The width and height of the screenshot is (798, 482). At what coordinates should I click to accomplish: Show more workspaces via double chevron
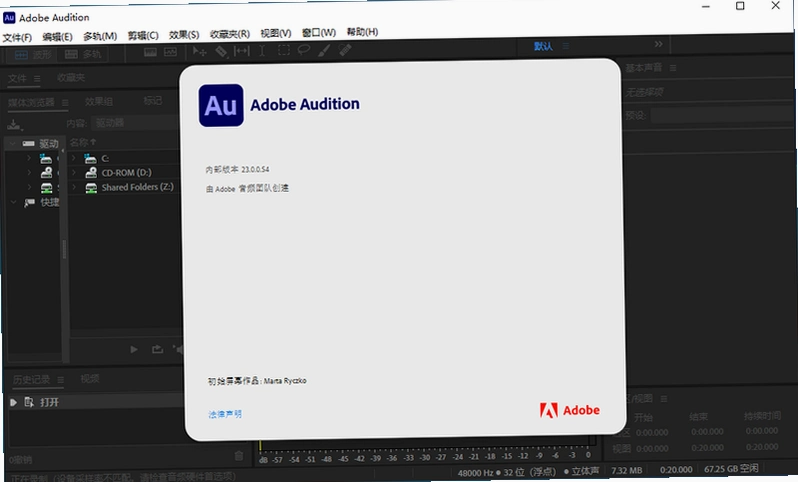pos(659,44)
